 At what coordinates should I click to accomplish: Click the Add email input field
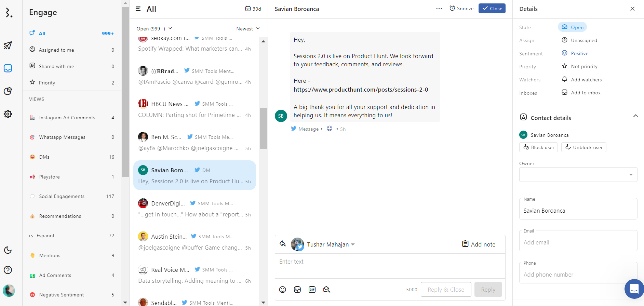578,242
